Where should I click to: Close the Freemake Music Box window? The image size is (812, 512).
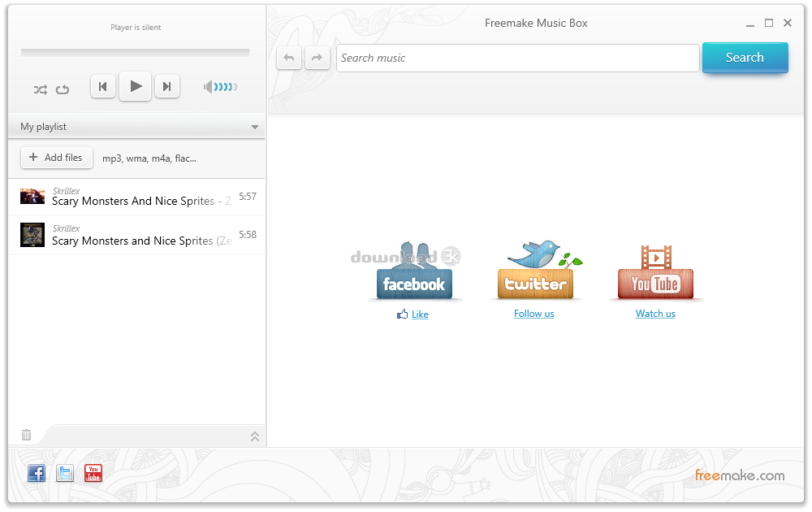(x=788, y=23)
